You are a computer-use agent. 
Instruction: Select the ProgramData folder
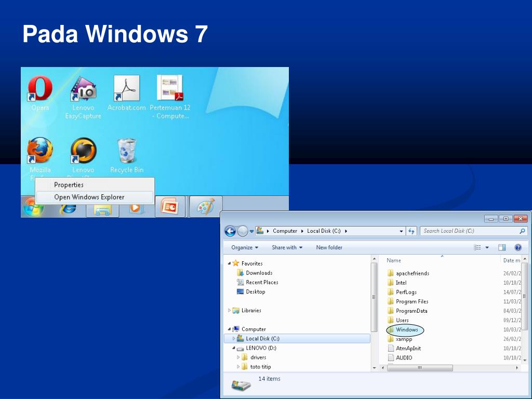(411, 311)
